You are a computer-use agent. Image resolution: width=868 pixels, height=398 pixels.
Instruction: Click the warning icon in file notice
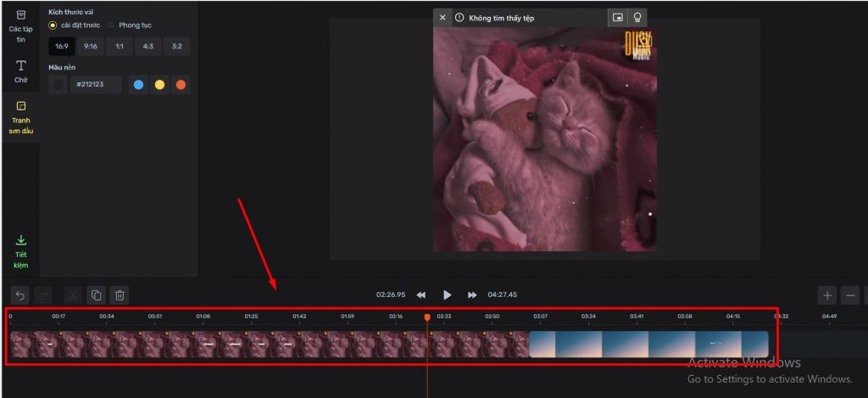click(x=459, y=18)
